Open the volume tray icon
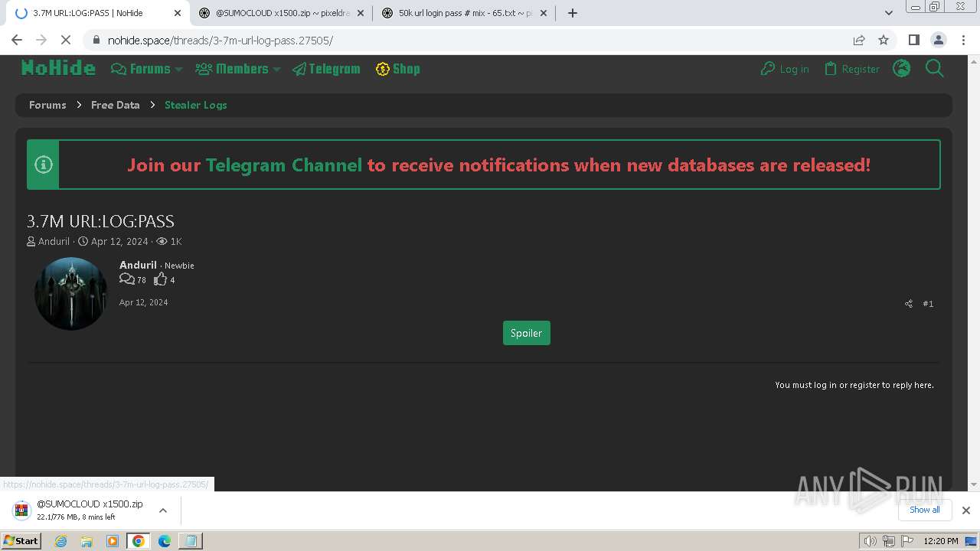980x551 pixels. pyautogui.click(x=870, y=541)
